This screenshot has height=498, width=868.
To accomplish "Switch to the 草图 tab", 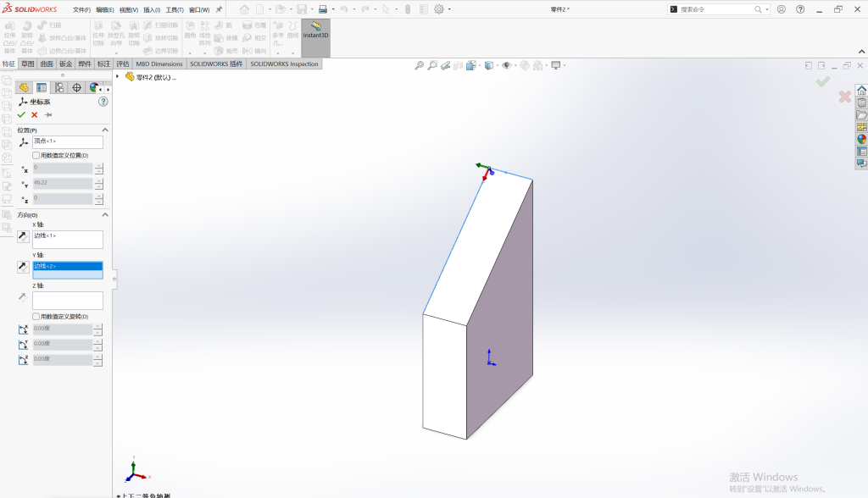I will [x=28, y=64].
